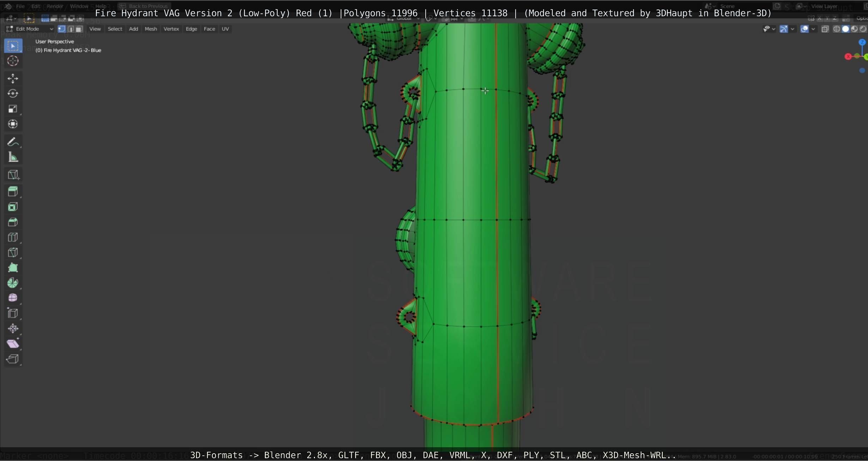
Task: Activate the Spin tool
Action: pos(13,283)
